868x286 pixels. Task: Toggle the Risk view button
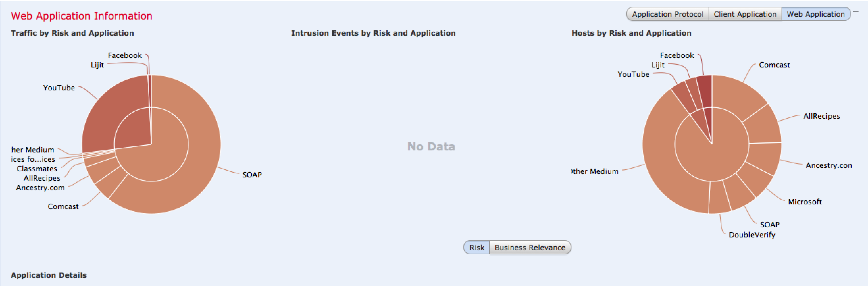(477, 248)
